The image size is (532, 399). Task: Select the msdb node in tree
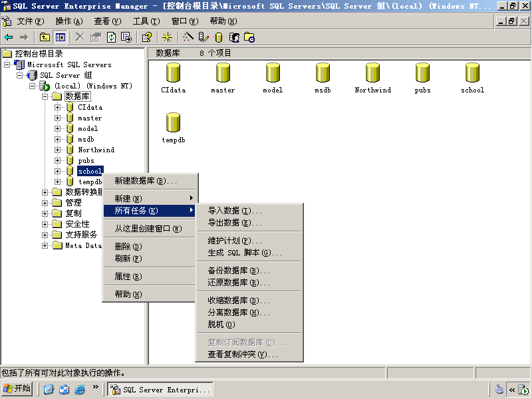coord(86,139)
